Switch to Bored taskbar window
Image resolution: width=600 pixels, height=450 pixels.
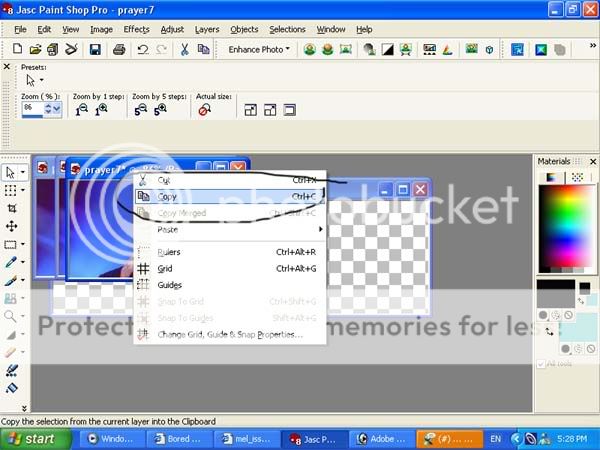point(179,439)
